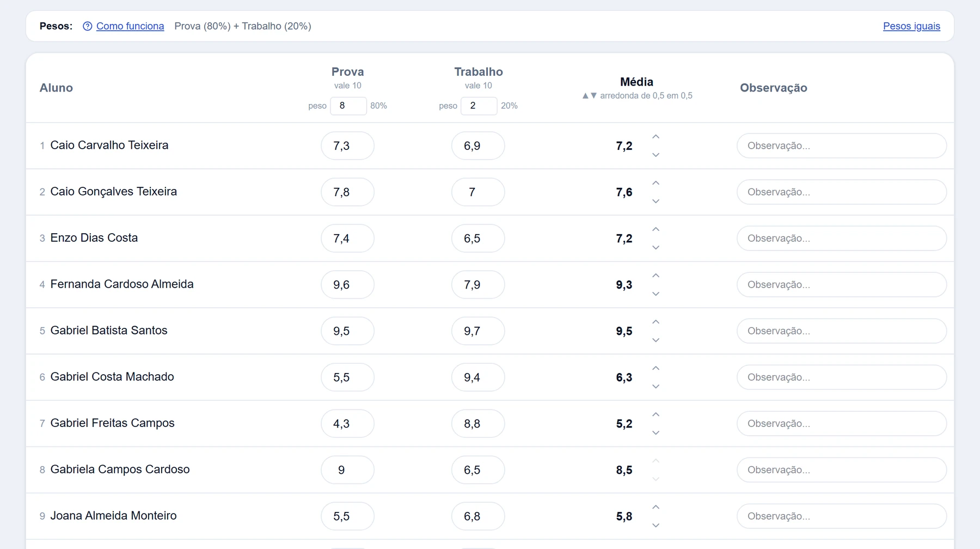Click Observação field for Gabriel Batista Santos
This screenshot has width=980, height=549.
842,331
